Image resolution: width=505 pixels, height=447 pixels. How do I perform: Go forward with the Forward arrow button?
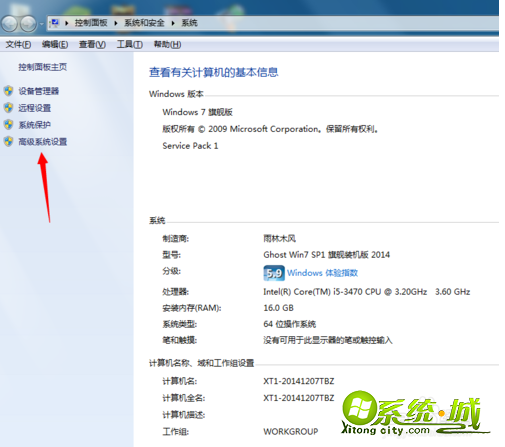[x=28, y=24]
